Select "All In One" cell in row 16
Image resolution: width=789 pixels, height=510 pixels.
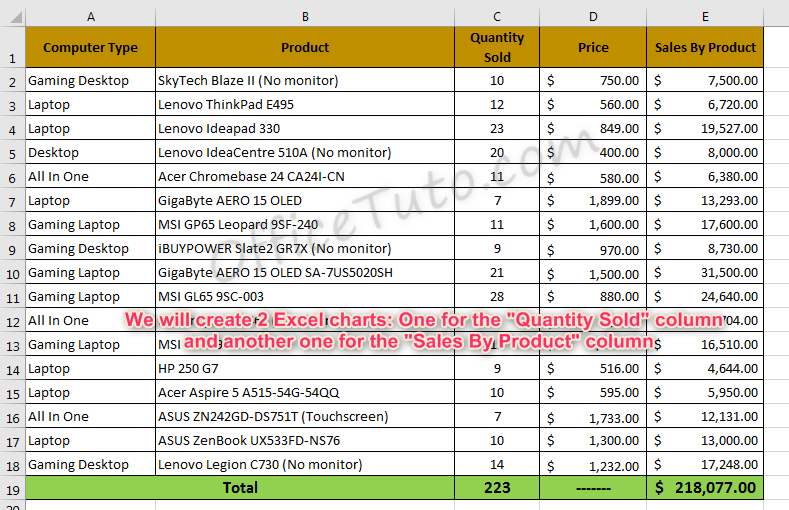pos(91,416)
